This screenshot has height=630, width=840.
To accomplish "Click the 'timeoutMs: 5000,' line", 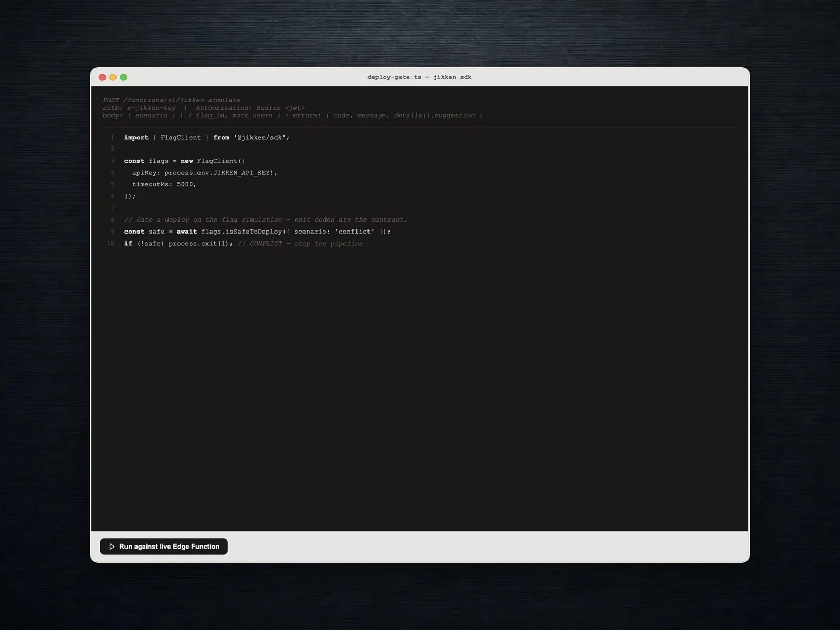I will [x=164, y=184].
